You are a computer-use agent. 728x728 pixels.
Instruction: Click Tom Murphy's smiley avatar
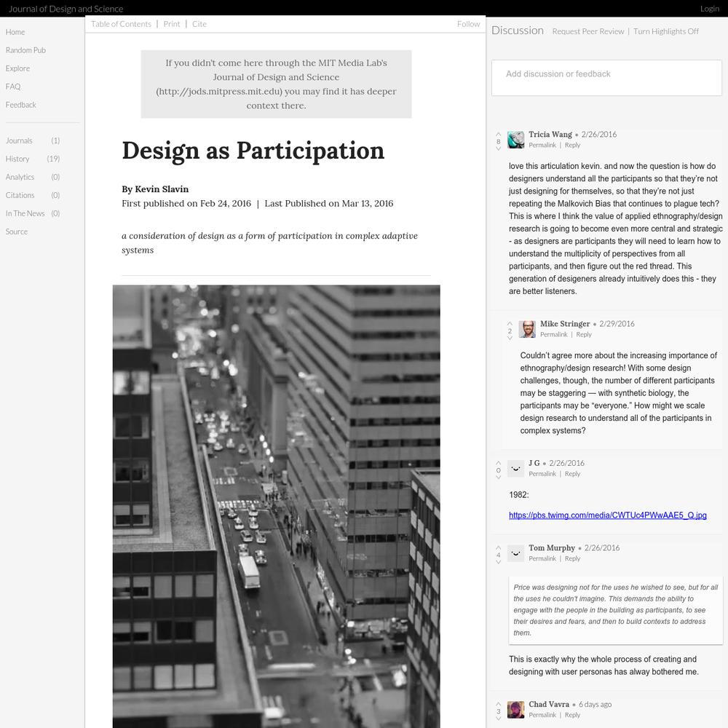(516, 553)
